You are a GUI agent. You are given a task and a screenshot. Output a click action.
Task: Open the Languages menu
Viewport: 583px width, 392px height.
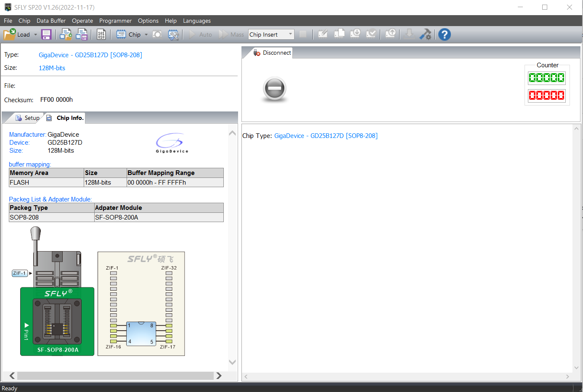[x=197, y=21]
